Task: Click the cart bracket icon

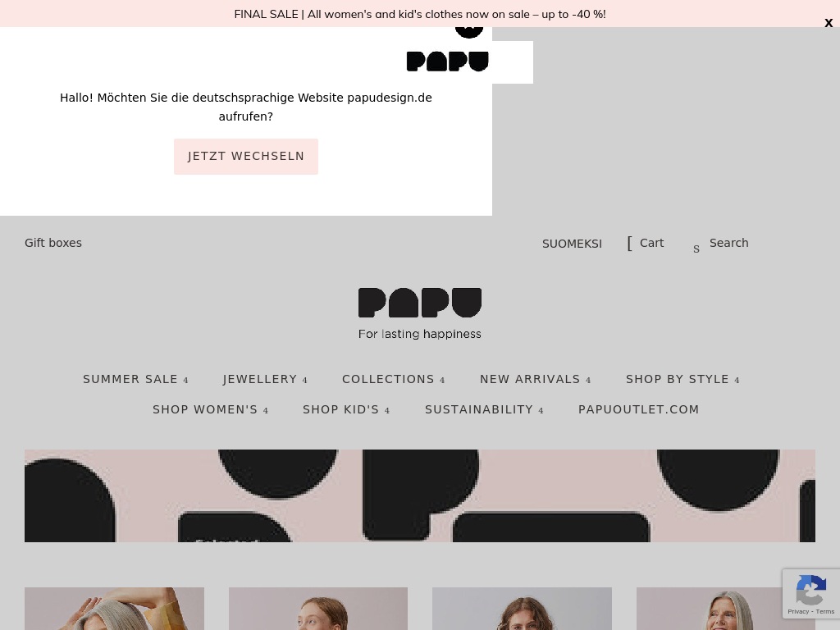Action: [629, 243]
